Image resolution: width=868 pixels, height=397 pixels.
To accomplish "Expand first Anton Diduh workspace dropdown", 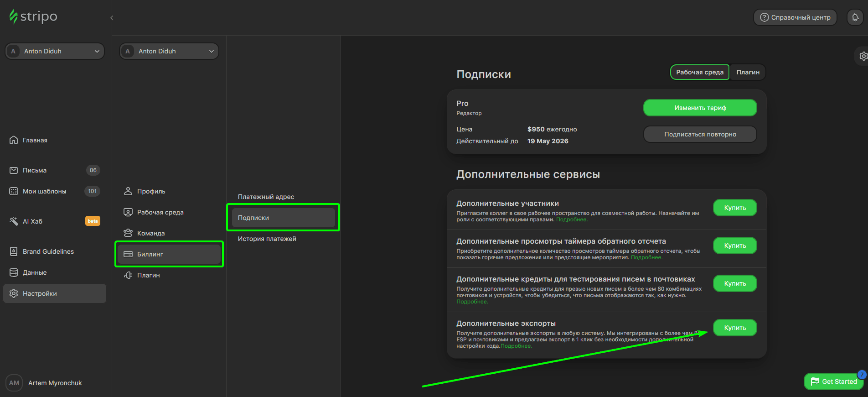I will coord(55,51).
